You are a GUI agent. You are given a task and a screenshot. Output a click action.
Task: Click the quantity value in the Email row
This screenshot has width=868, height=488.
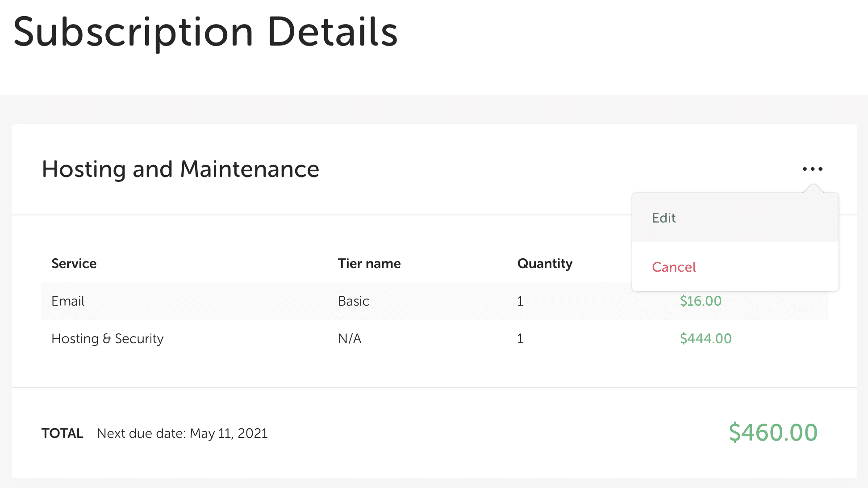click(x=520, y=301)
